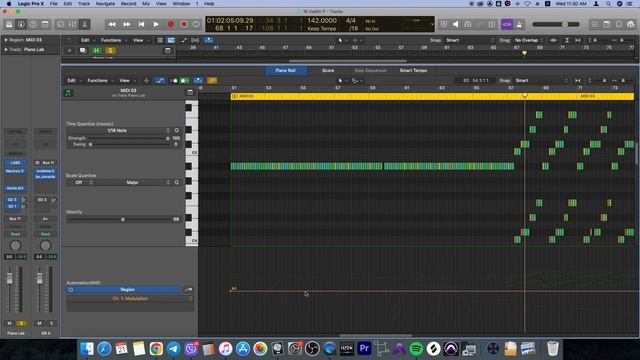Open the Spotify icon in Dock
The height and width of the screenshot is (360, 640).
416,349
